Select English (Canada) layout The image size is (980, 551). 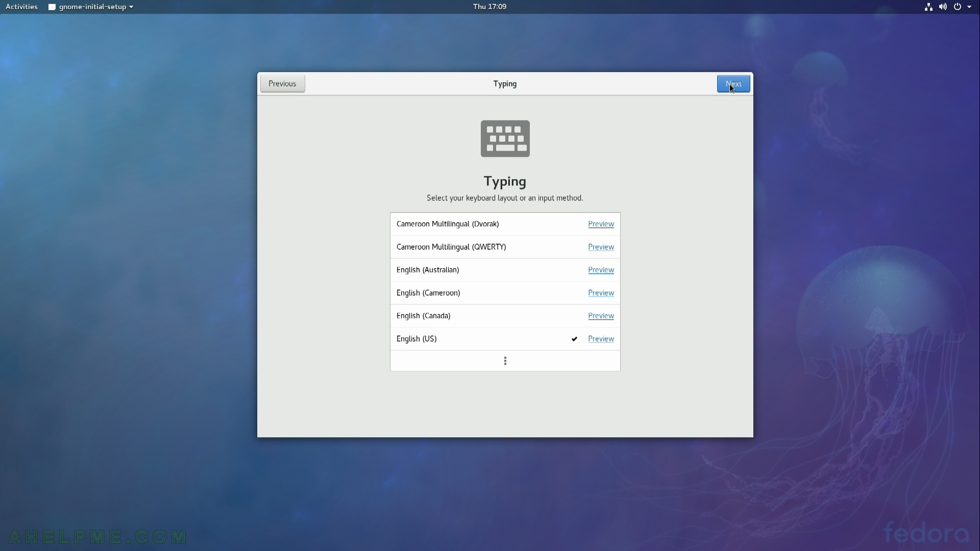coord(505,316)
